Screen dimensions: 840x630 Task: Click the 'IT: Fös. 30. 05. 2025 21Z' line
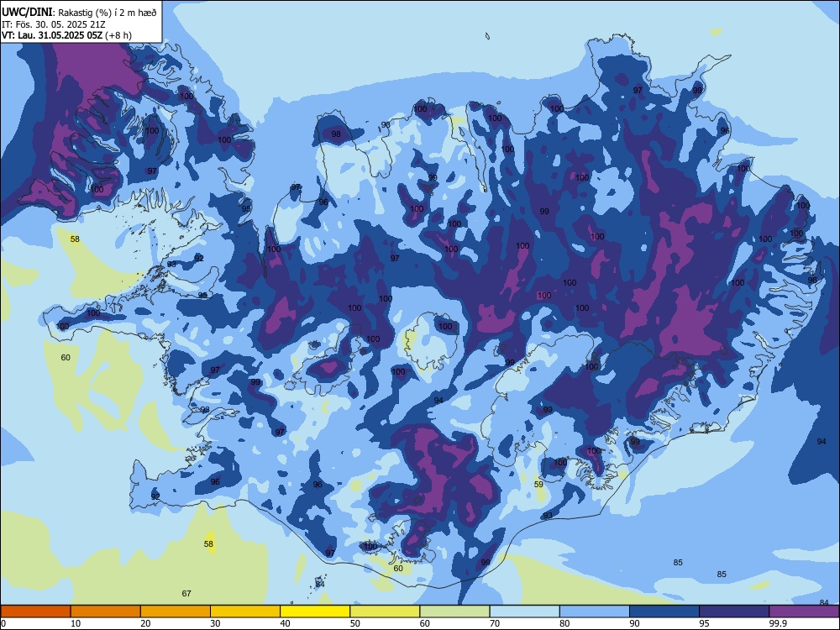coord(55,24)
